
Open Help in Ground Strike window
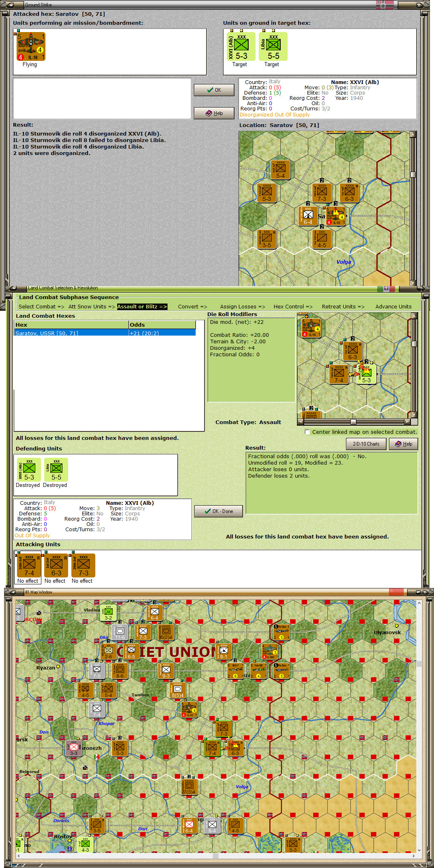coord(214,113)
